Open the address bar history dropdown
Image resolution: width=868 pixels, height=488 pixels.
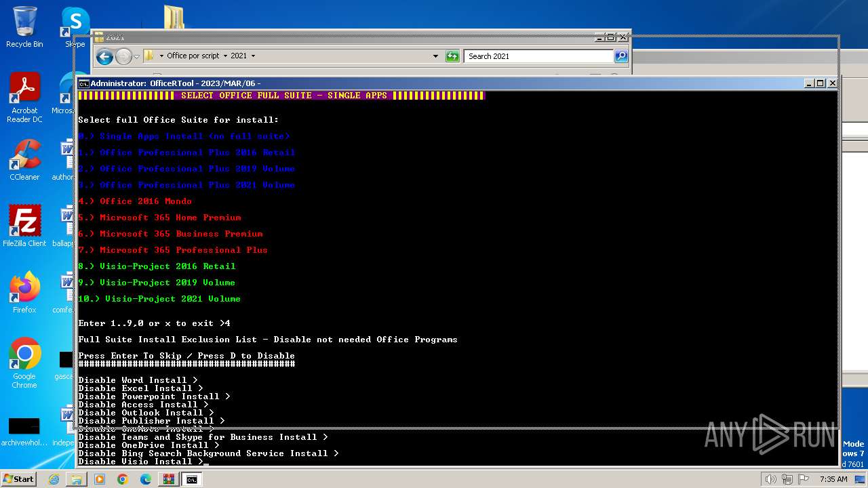click(435, 56)
